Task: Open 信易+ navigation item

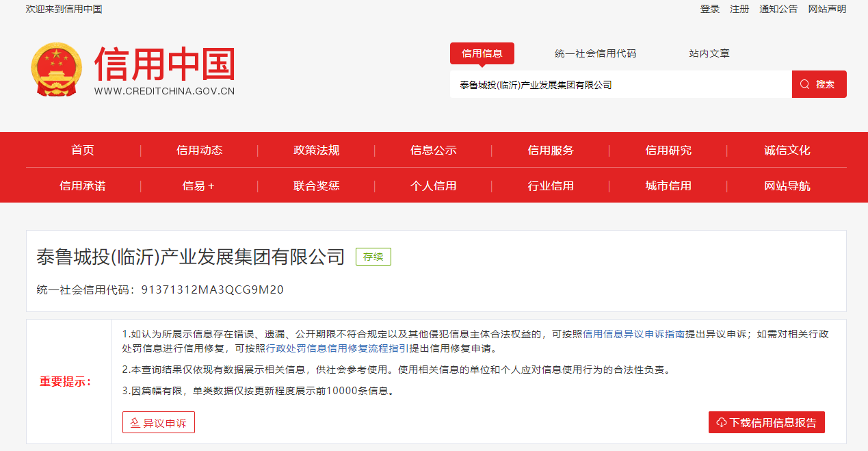Action: 199,185
